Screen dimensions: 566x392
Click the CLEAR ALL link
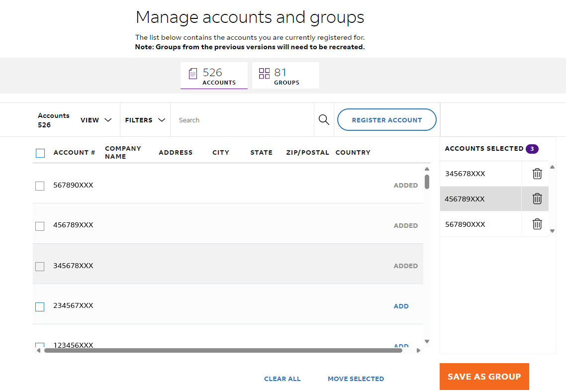283,379
